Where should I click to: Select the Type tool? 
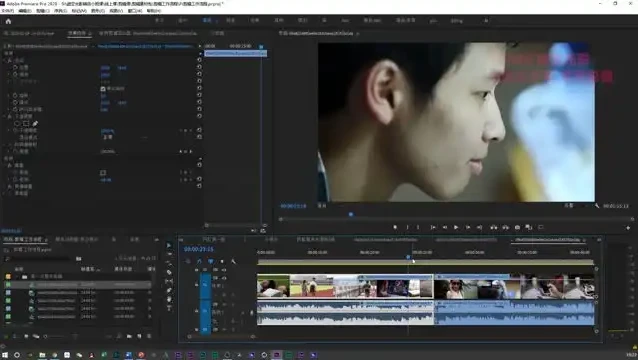click(x=169, y=308)
